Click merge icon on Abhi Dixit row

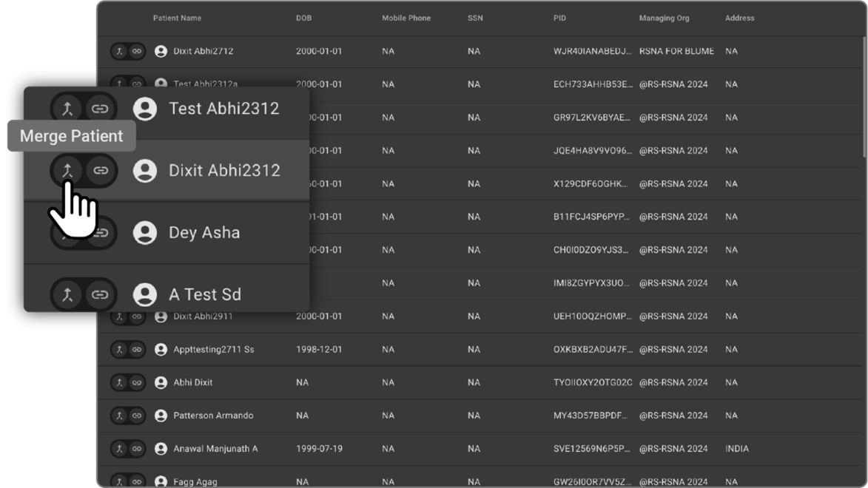point(120,382)
